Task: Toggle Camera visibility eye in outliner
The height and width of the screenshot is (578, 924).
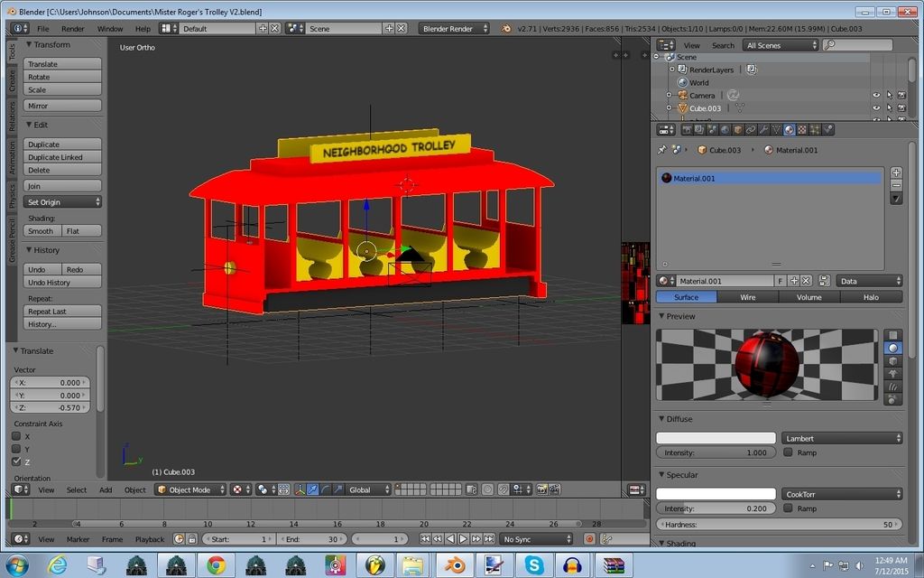Action: point(876,95)
